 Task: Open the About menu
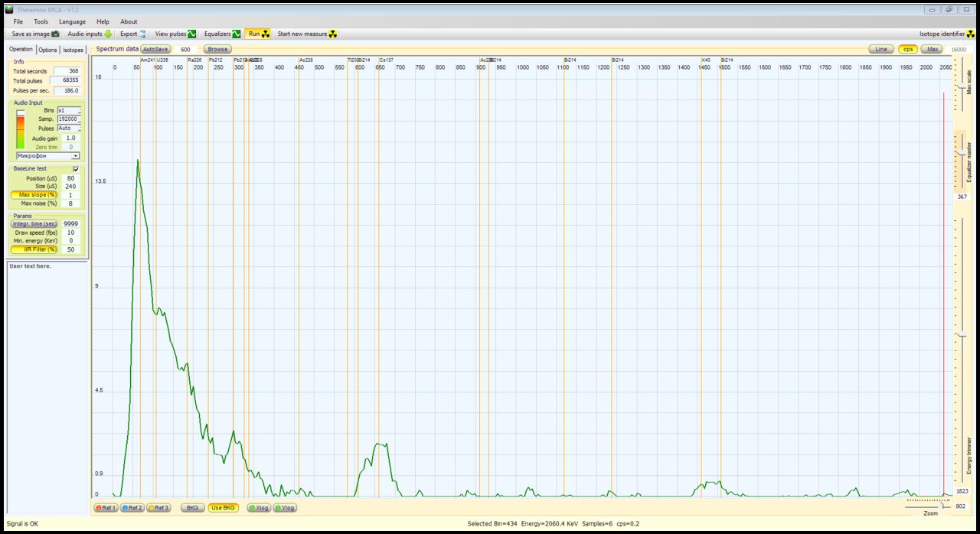point(129,21)
